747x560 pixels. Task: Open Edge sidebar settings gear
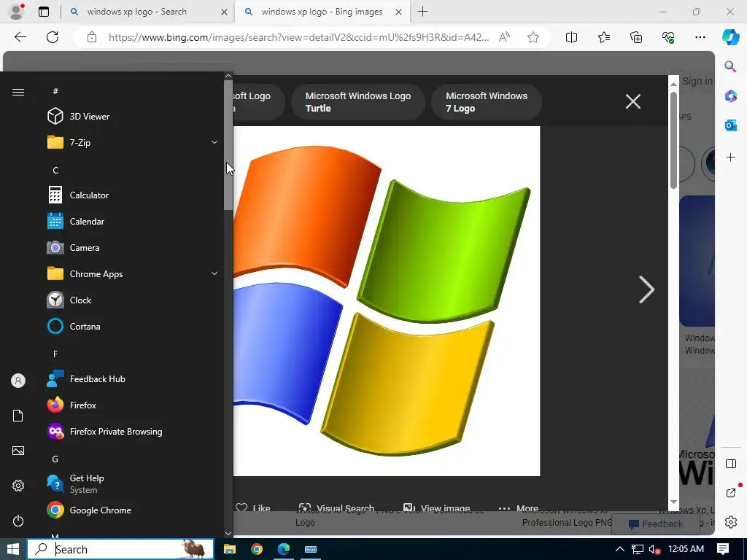(730, 522)
